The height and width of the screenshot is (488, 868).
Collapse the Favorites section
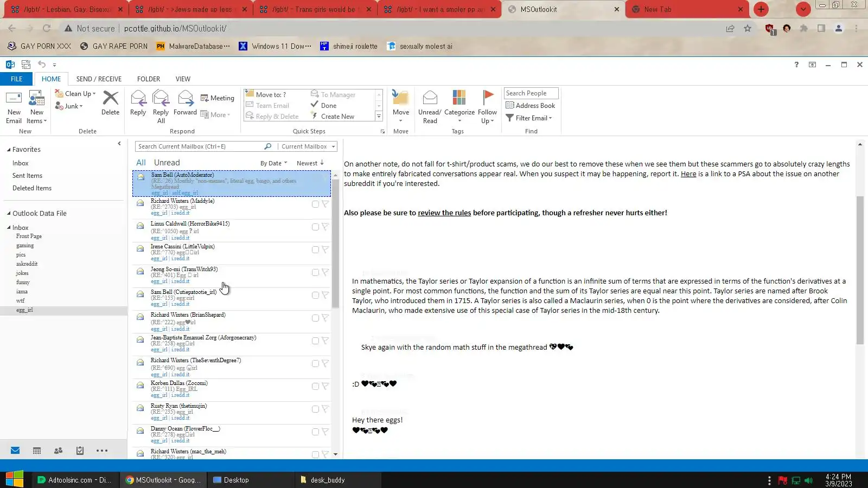(x=9, y=150)
